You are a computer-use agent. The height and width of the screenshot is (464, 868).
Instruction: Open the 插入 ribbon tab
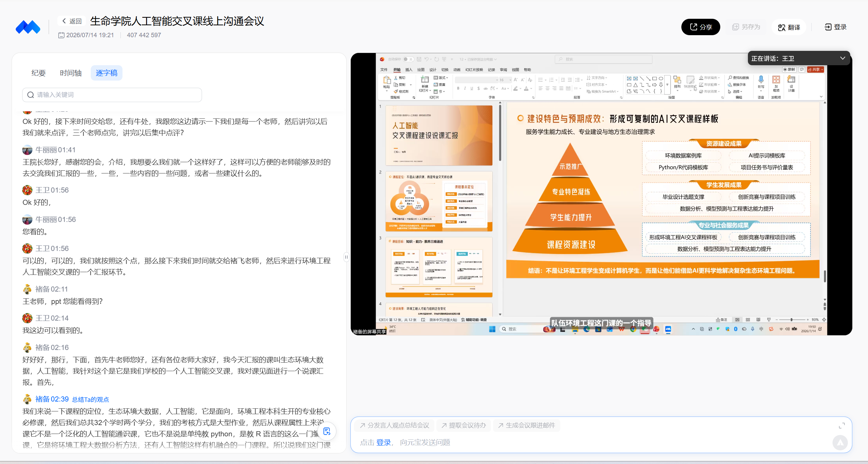point(409,70)
